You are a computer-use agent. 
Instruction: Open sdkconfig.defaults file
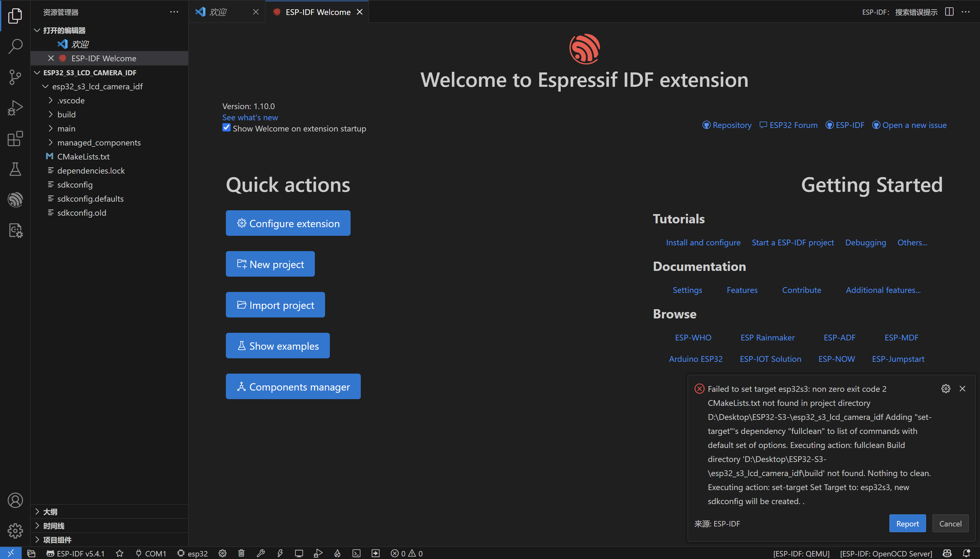point(109,198)
